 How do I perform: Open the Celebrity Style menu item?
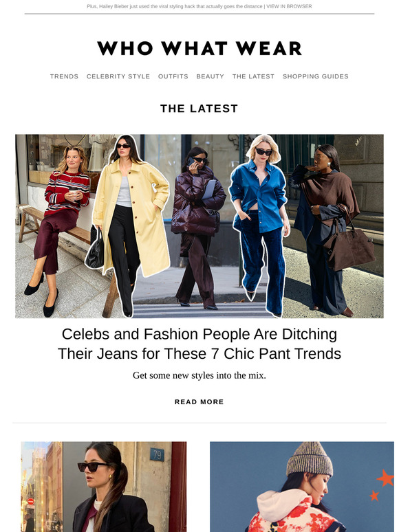[x=118, y=76]
